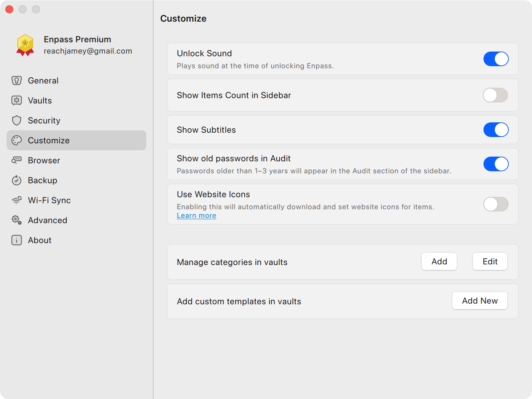532x399 pixels.
Task: Follow the Learn more link
Action: (197, 215)
